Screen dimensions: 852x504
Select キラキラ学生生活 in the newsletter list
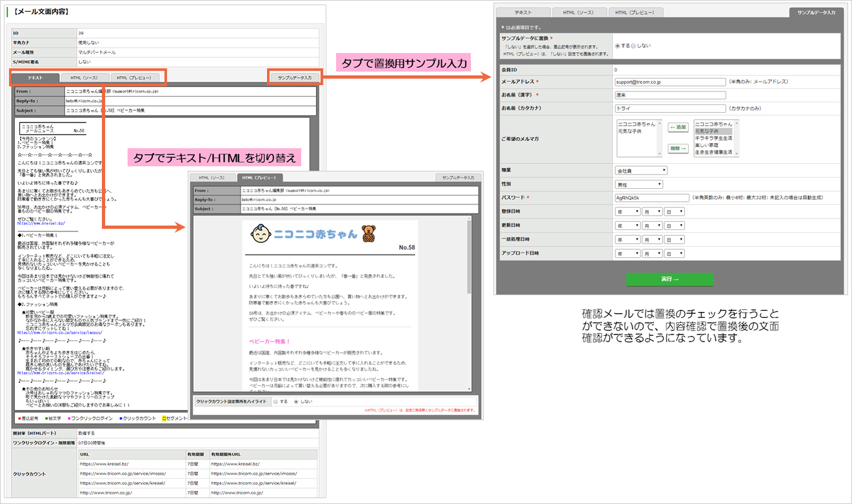click(x=713, y=138)
